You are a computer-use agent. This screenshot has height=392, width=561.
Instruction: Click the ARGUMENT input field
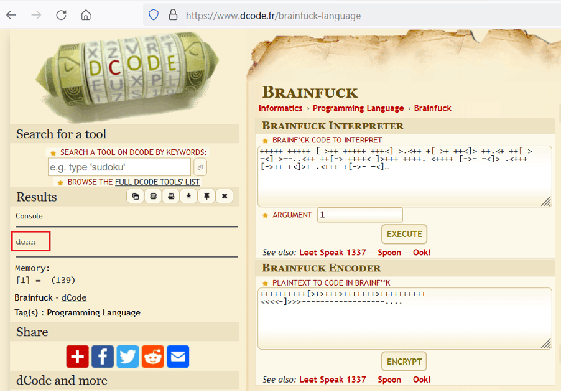coord(359,215)
